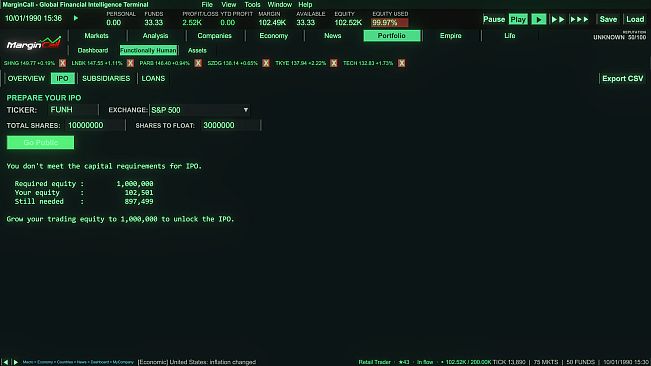This screenshot has height=366, width=651.
Task: Remove the PARS ticker with its X
Action: [x=198, y=63]
